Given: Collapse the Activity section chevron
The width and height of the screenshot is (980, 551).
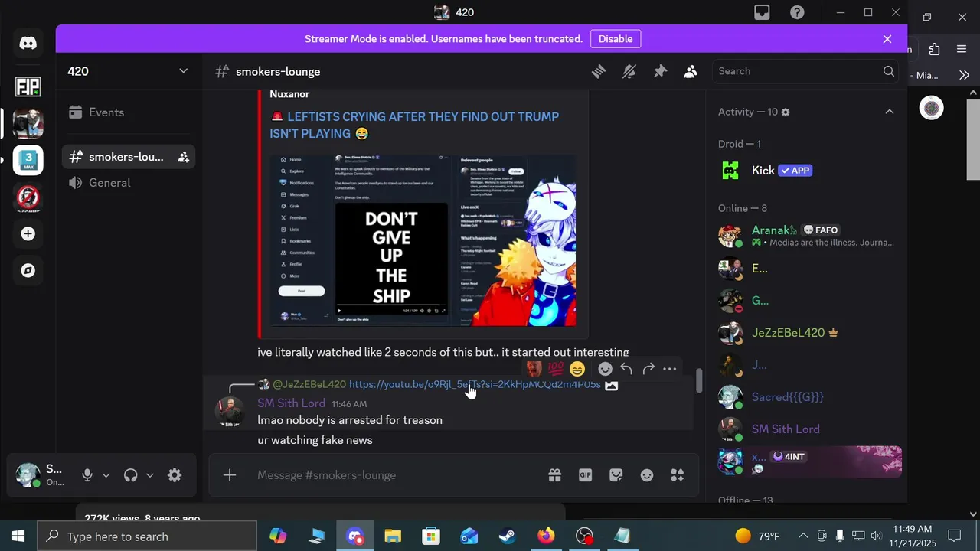Looking at the screenshot, I should pyautogui.click(x=890, y=112).
